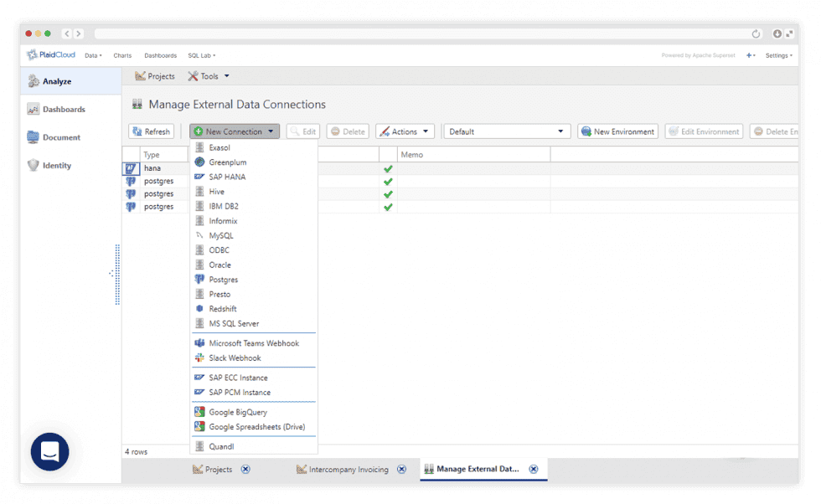The height and width of the screenshot is (504, 821).
Task: Click the Edit button
Action: [x=303, y=131]
